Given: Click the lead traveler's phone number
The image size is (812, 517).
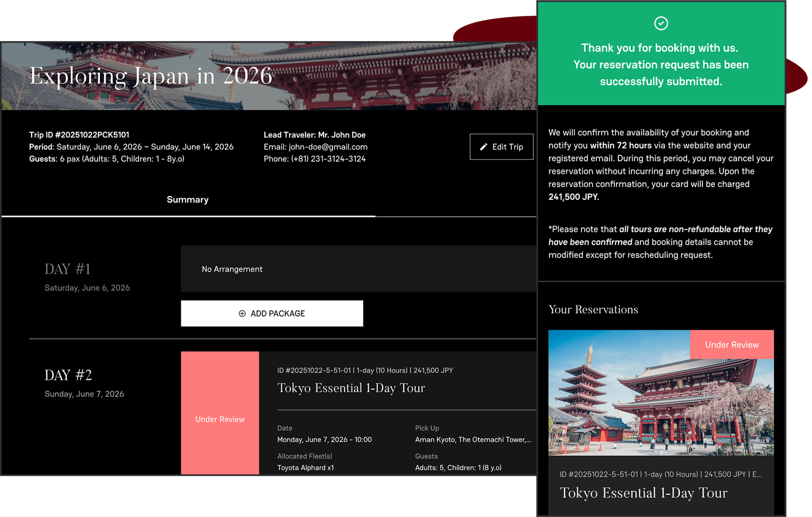Looking at the screenshot, I should (x=328, y=159).
